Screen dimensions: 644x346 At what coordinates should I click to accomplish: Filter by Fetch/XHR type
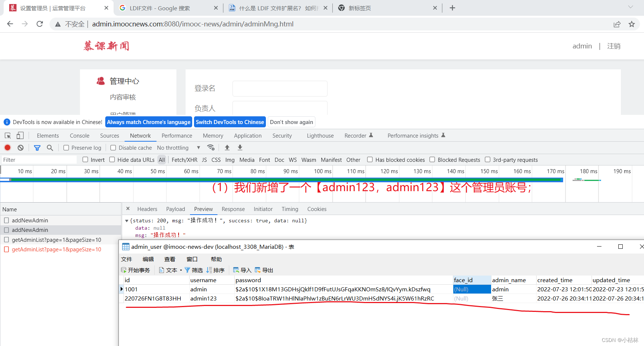[184, 160]
